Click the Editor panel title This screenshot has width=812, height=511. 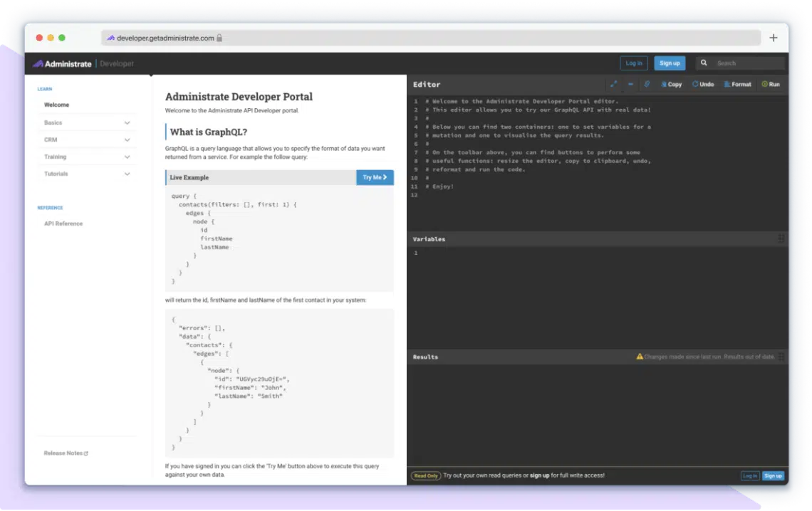(x=427, y=84)
